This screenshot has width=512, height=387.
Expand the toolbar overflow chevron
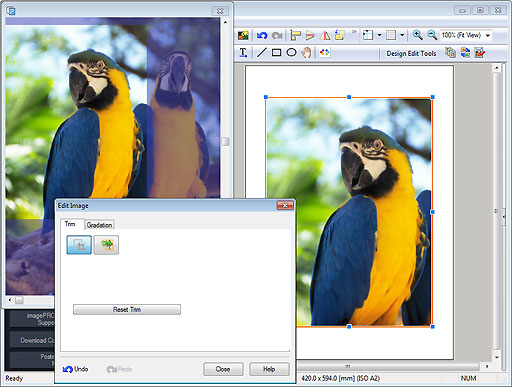coord(354,32)
